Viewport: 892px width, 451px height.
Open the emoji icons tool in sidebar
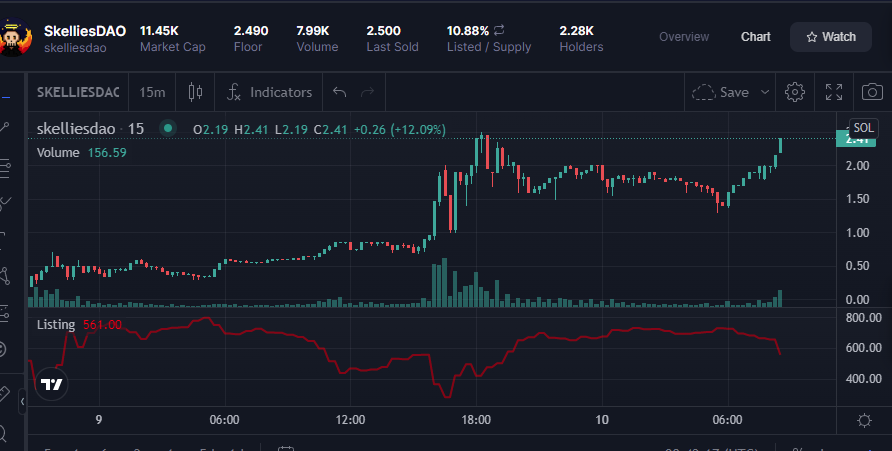(x=3, y=349)
